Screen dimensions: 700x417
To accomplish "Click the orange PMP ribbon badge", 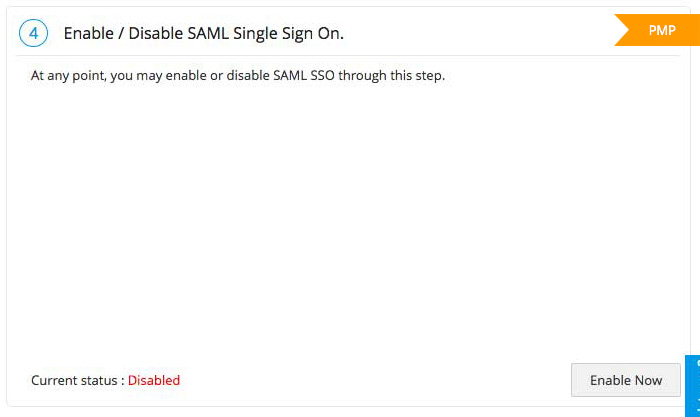I will click(x=657, y=31).
